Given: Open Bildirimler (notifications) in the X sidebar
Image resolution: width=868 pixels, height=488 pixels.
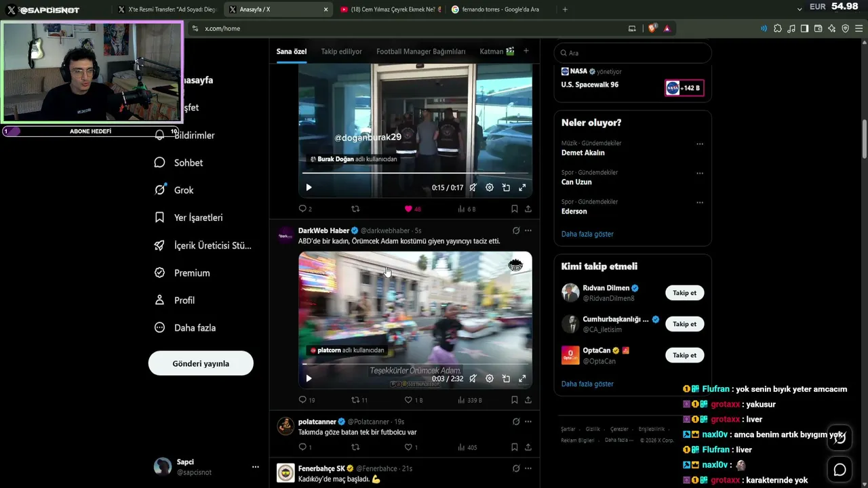Looking at the screenshot, I should 184,136.
